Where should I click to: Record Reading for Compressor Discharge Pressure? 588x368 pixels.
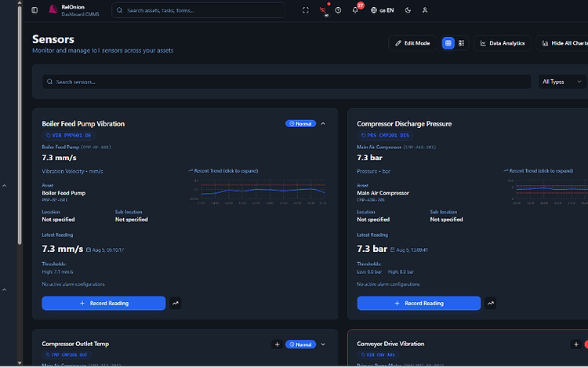[x=419, y=303]
